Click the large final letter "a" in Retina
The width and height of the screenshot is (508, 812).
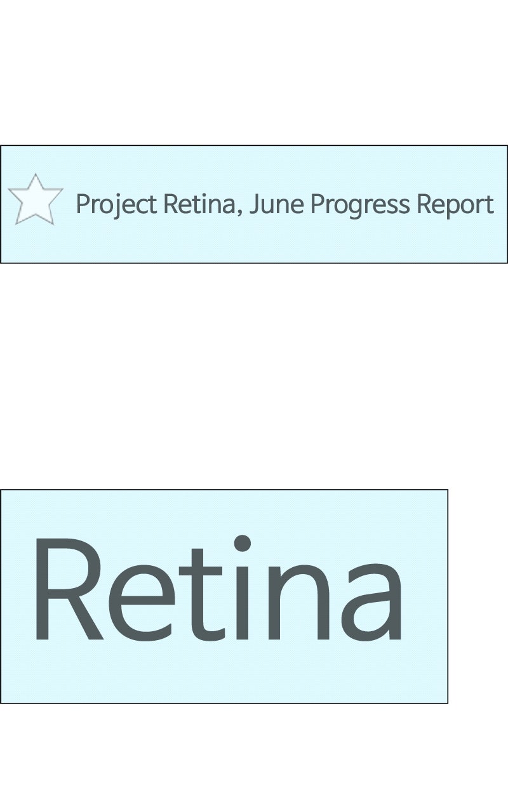[x=371, y=603]
